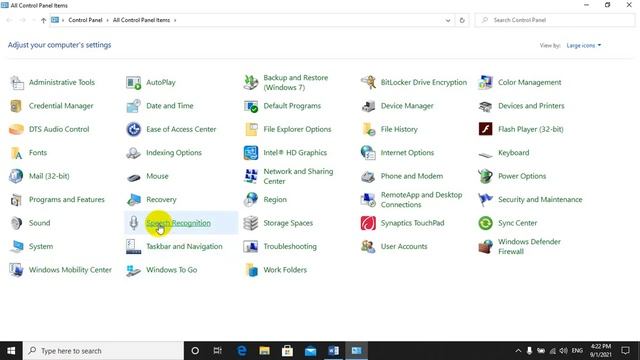Open File Explorer Options icon
This screenshot has width=640, height=360.
[x=251, y=129]
